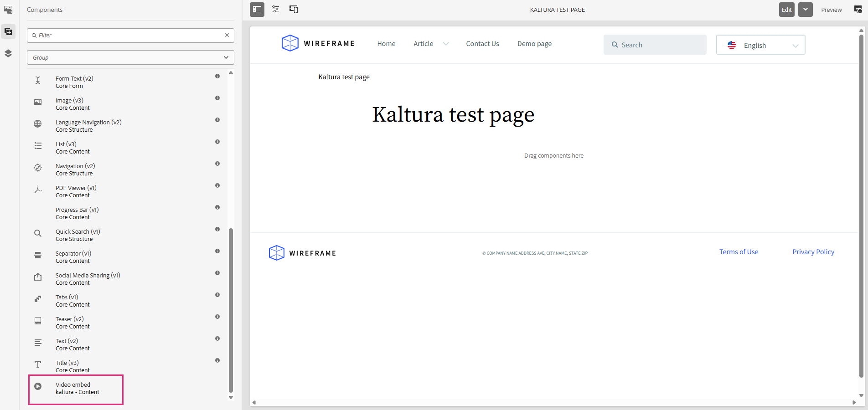Show info for Quick Search (v1)
Image resolution: width=868 pixels, height=410 pixels.
click(217, 229)
